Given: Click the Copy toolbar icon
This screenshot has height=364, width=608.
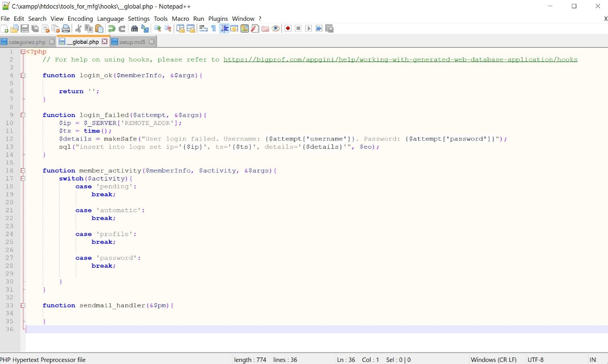Looking at the screenshot, I should tap(89, 29).
